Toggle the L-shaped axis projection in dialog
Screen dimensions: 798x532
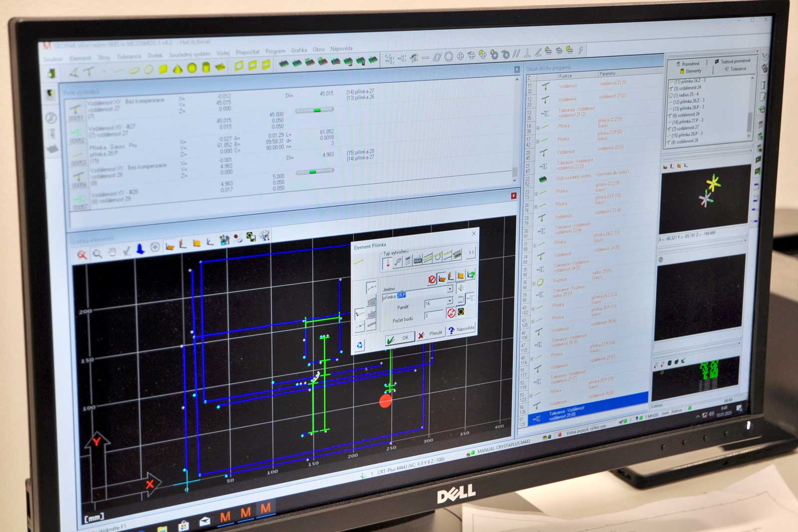[x=451, y=277]
